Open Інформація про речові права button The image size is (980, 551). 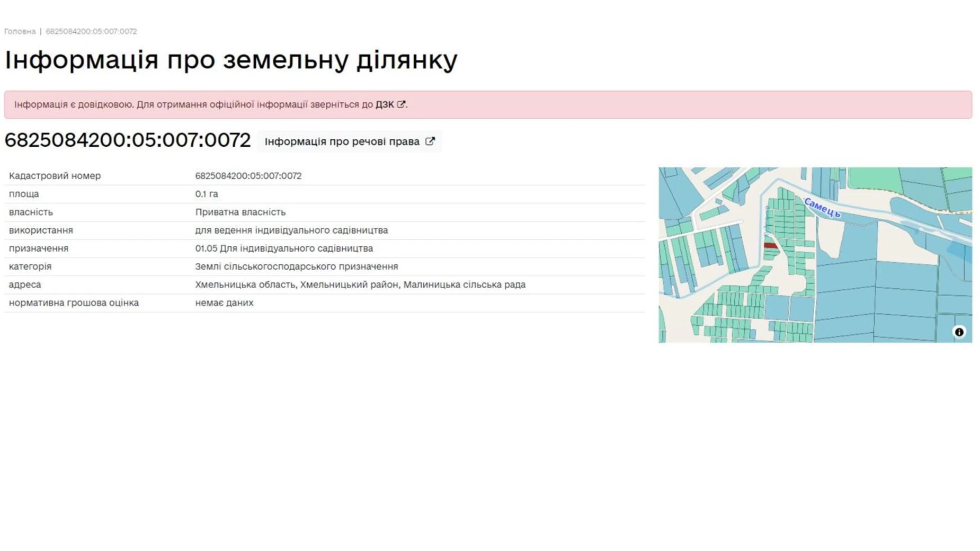350,141
